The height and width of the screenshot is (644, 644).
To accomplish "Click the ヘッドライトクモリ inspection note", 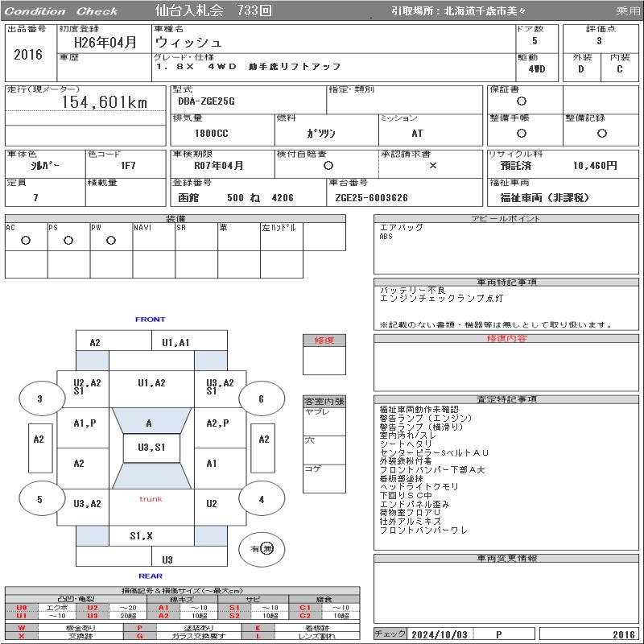I will click(419, 487).
